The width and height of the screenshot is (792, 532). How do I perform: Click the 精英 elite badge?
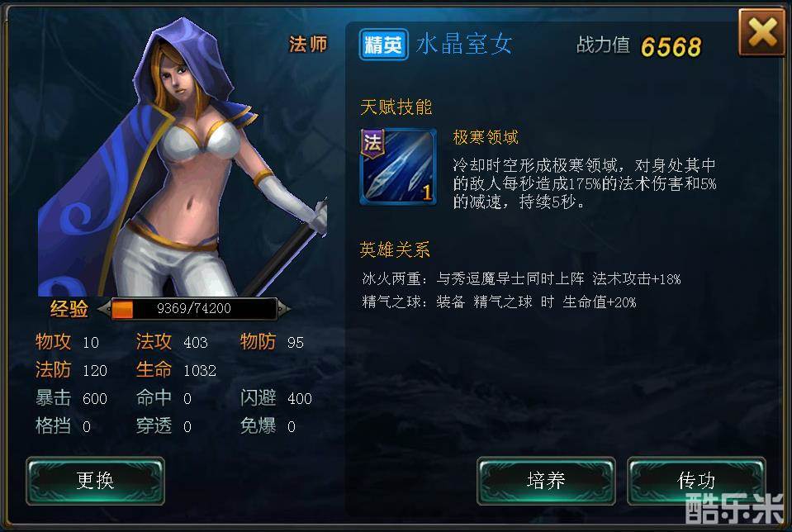point(383,45)
